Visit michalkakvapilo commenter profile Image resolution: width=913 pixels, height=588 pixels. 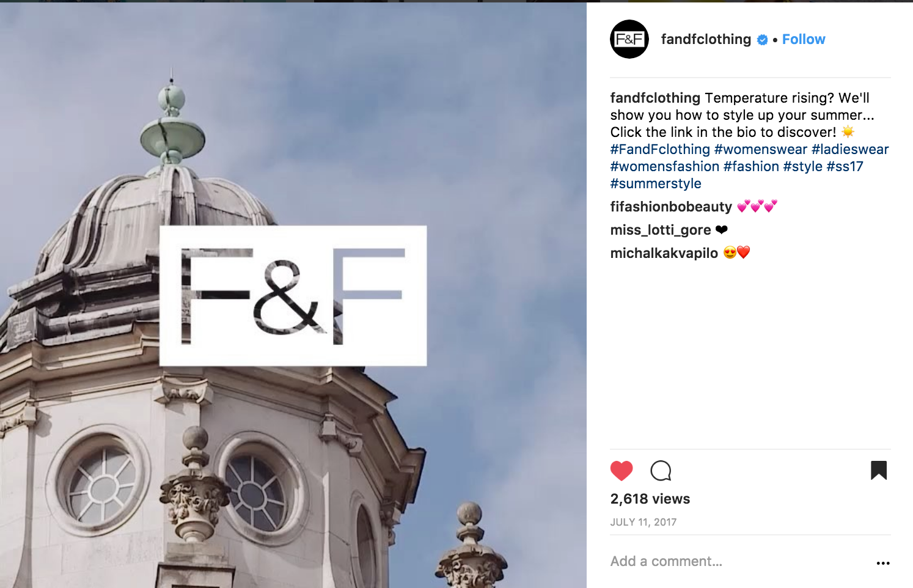(x=664, y=253)
